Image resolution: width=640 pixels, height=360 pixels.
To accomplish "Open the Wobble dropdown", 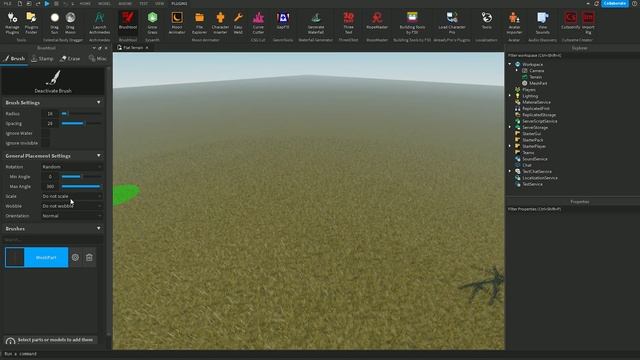I will 71,206.
